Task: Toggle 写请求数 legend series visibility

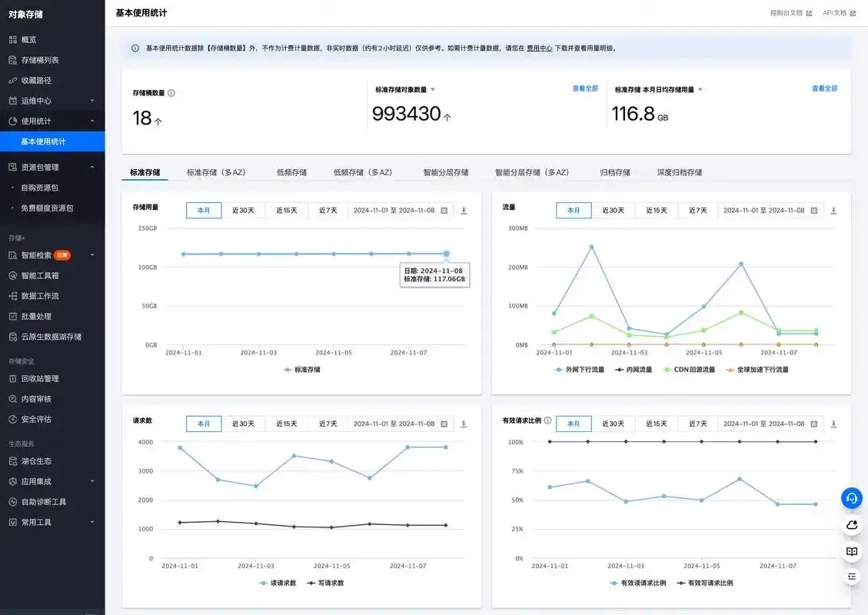Action: pos(325,583)
